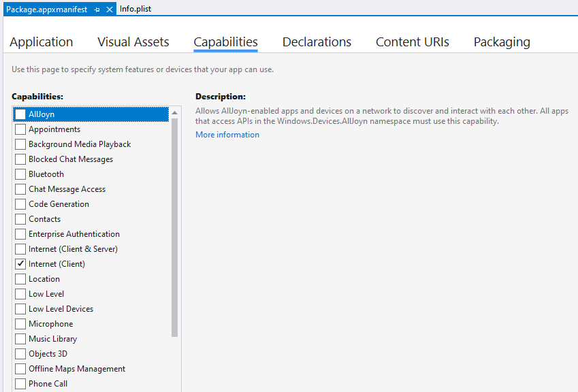
Task: Switch to the Declarations tab
Action: click(317, 42)
